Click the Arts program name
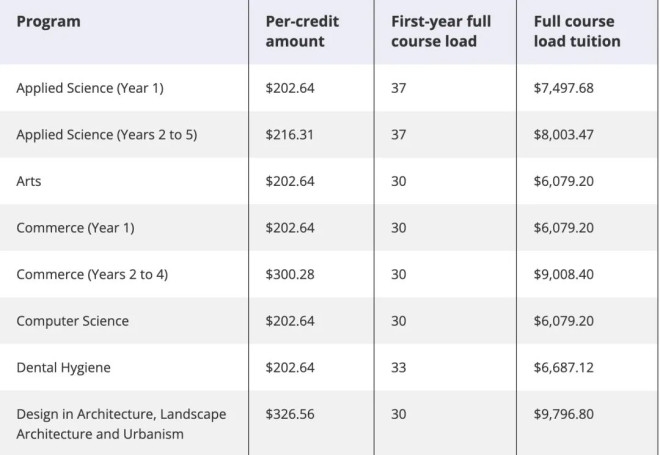Image resolution: width=660 pixels, height=455 pixels. (29, 182)
